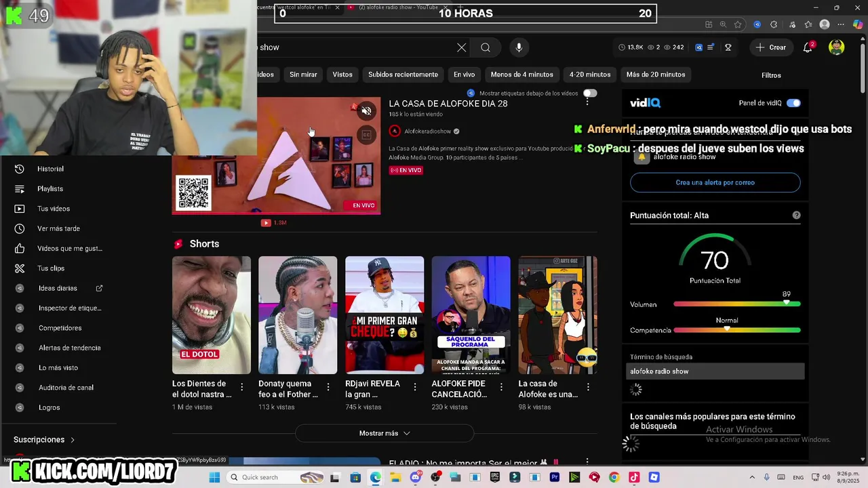
Task: Select Vistos filter chip
Action: 342,75
